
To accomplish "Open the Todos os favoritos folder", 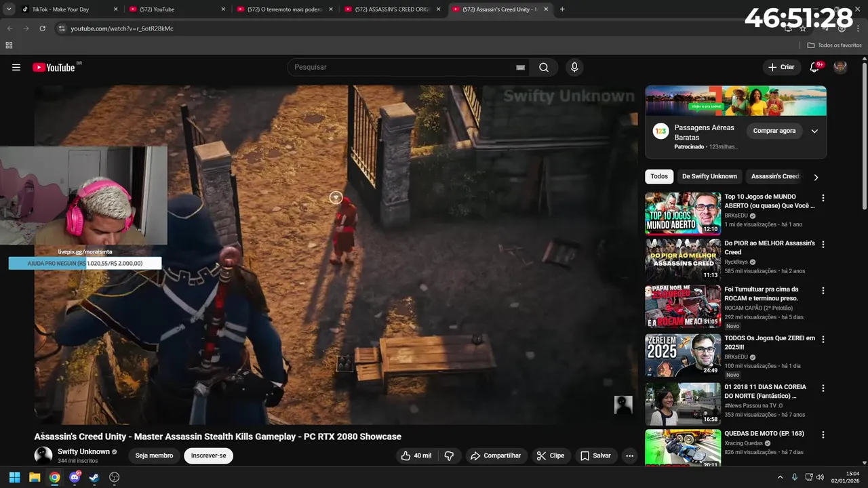I will pos(834,45).
